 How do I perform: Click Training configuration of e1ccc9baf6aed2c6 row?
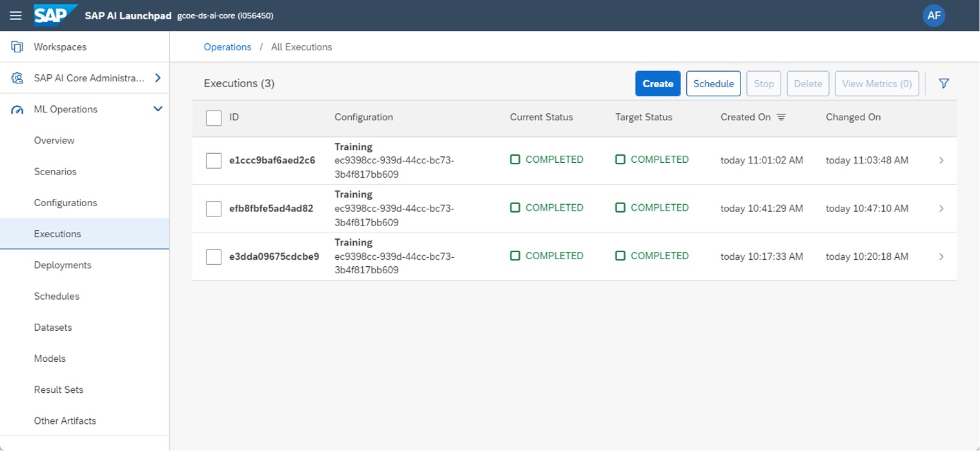click(353, 147)
